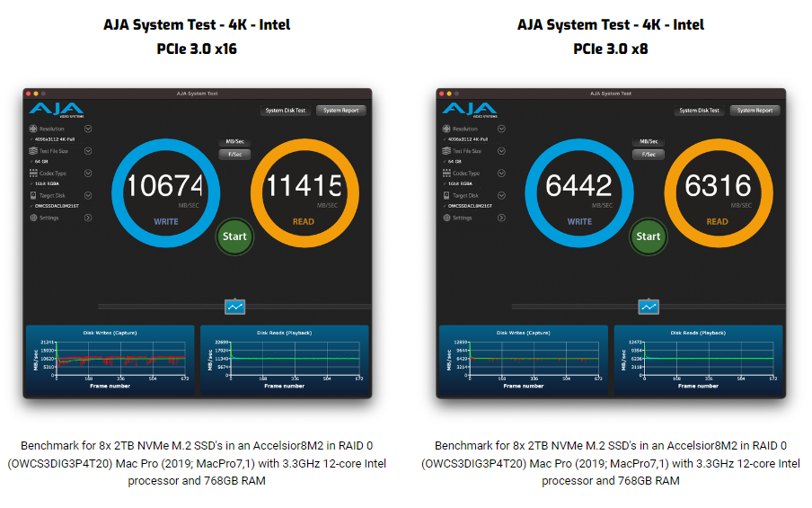The height and width of the screenshot is (508, 812).
Task: Click Disk Reads (Playback) graph in x8 window
Action: (x=698, y=361)
